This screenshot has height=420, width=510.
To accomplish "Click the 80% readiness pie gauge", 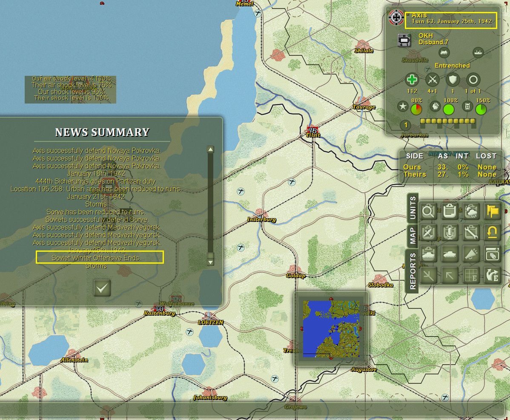I will click(x=416, y=109).
